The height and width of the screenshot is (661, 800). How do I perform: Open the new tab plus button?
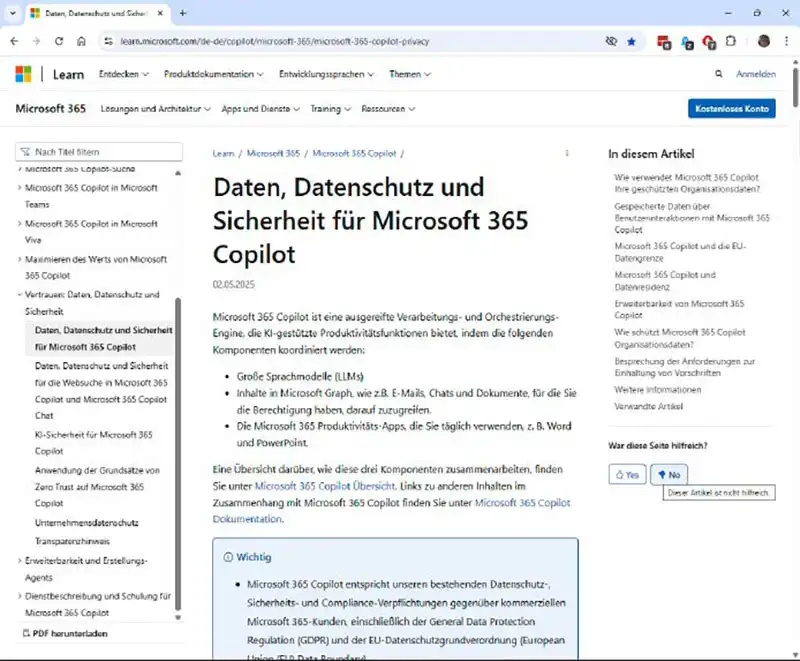(x=183, y=13)
